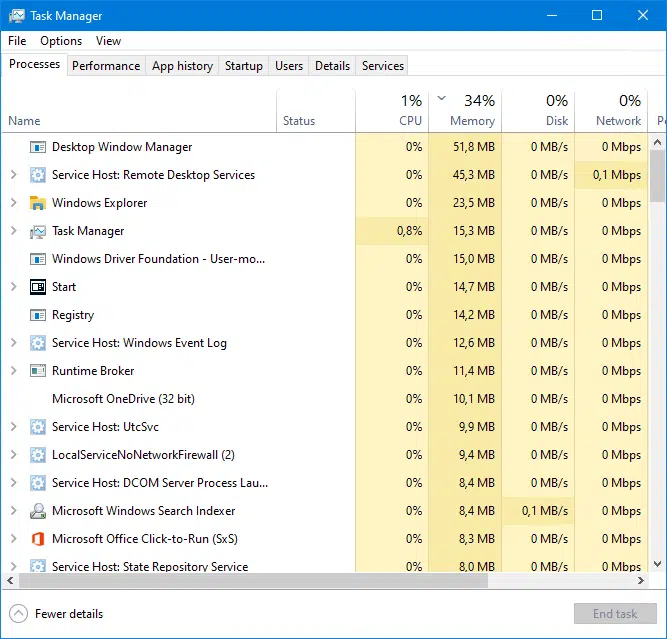667x639 pixels.
Task: Expand the Windows Explorer process group
Action: tap(14, 203)
